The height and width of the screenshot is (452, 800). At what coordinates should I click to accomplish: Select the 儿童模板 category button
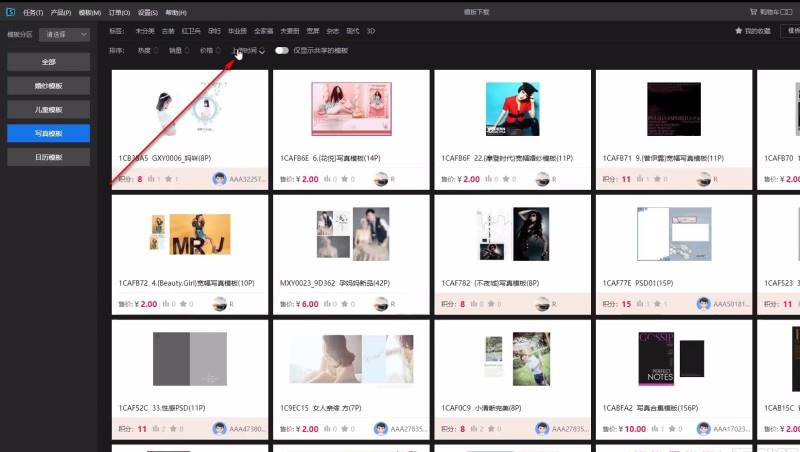click(48, 110)
